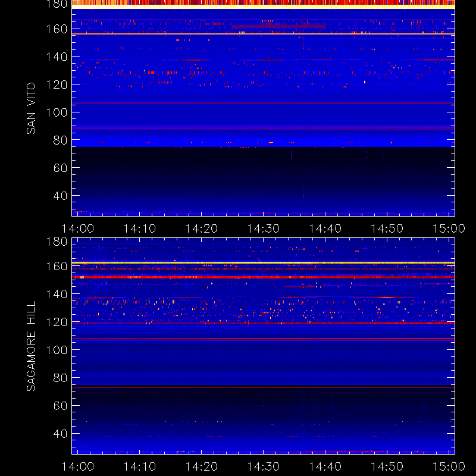Select the San Vito spectrogram plot

click(263, 108)
